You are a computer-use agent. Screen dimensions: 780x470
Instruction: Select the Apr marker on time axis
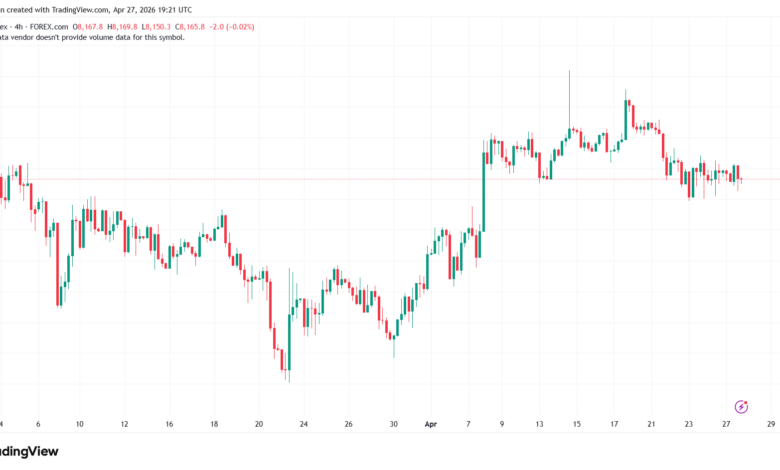point(431,424)
